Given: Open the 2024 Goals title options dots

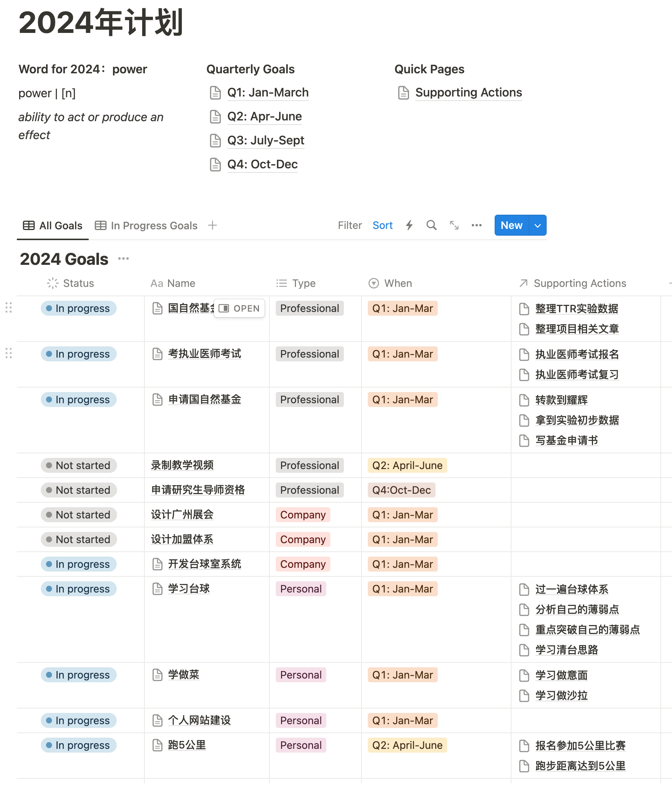Looking at the screenshot, I should [x=123, y=259].
